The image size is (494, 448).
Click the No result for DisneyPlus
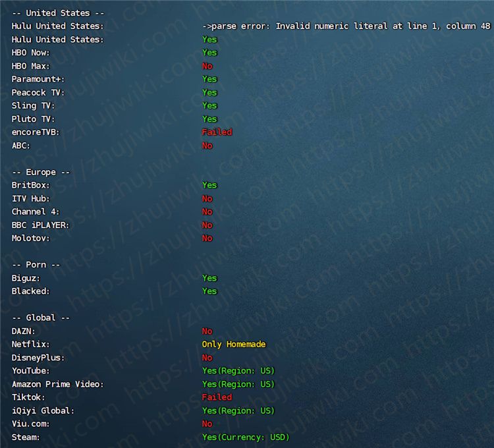click(207, 358)
